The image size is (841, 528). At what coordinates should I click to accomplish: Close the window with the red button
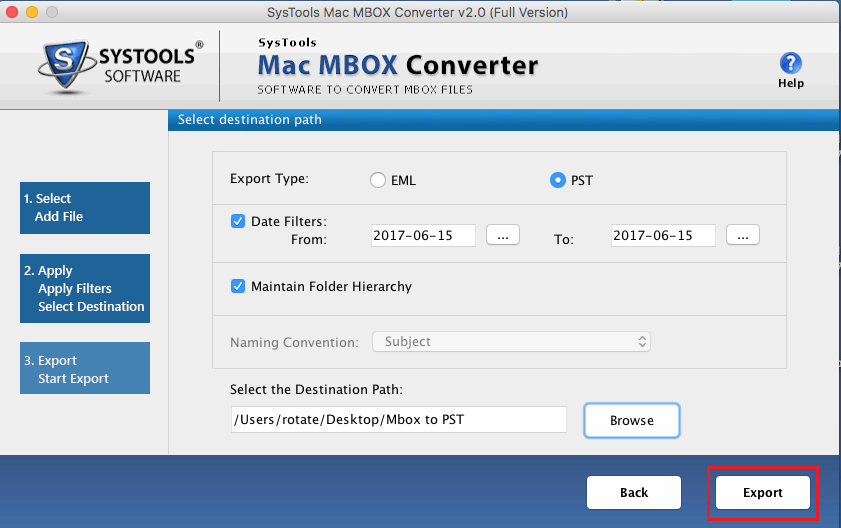click(x=12, y=12)
